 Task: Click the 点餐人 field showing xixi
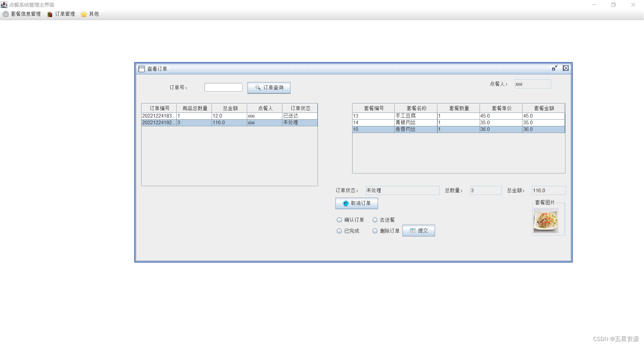click(x=533, y=84)
